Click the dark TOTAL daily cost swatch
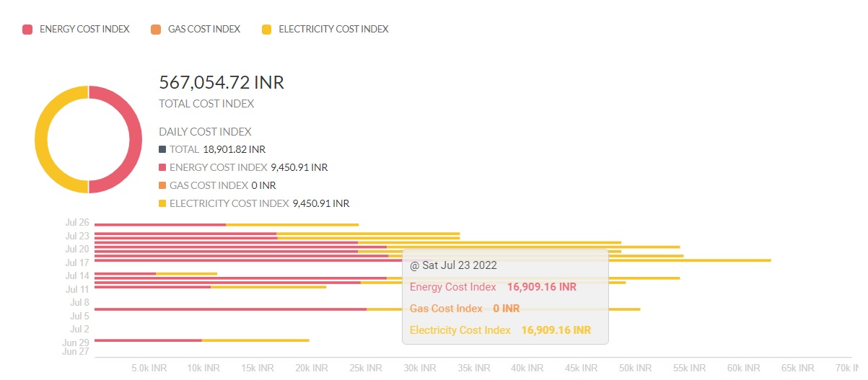This screenshot has width=868, height=380. [162, 149]
